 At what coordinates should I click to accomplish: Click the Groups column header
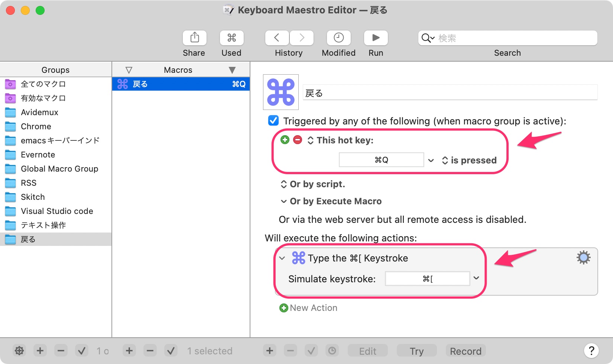click(56, 70)
